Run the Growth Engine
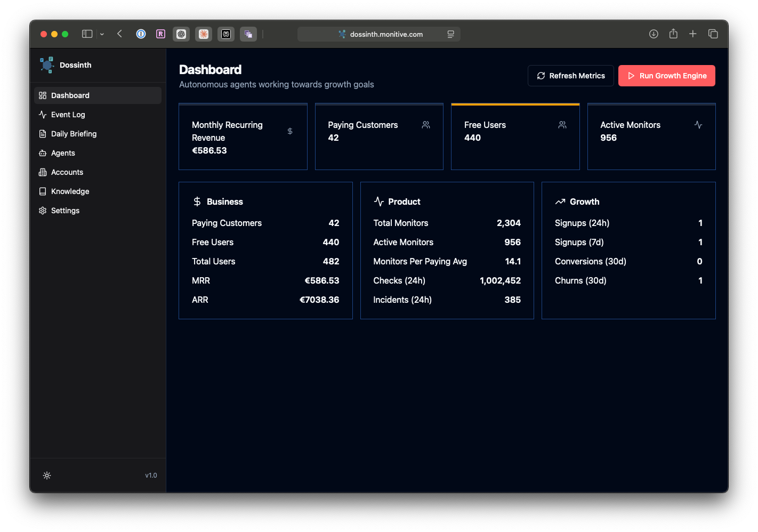Image resolution: width=758 pixels, height=532 pixels. click(666, 76)
